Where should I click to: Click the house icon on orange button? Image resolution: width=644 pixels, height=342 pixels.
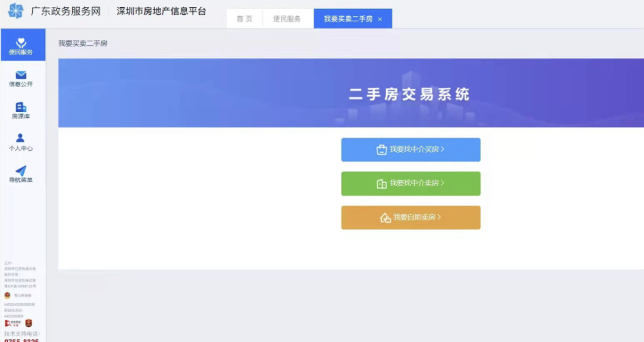tap(385, 218)
